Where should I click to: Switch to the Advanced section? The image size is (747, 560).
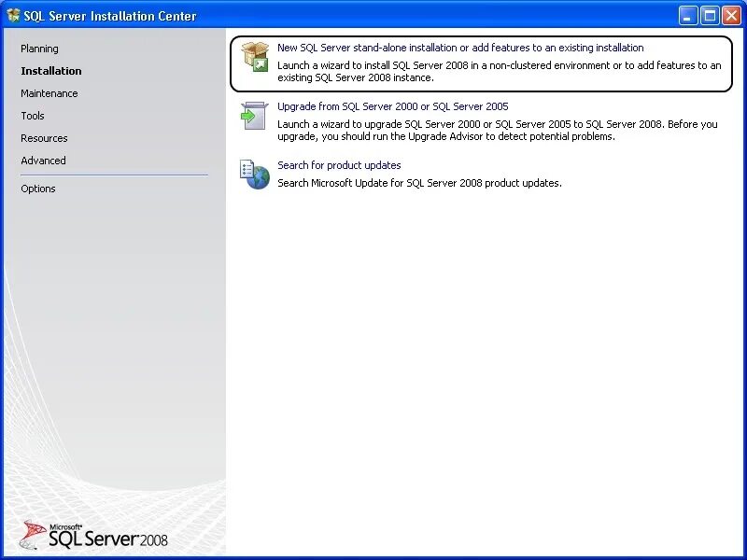[x=43, y=161]
